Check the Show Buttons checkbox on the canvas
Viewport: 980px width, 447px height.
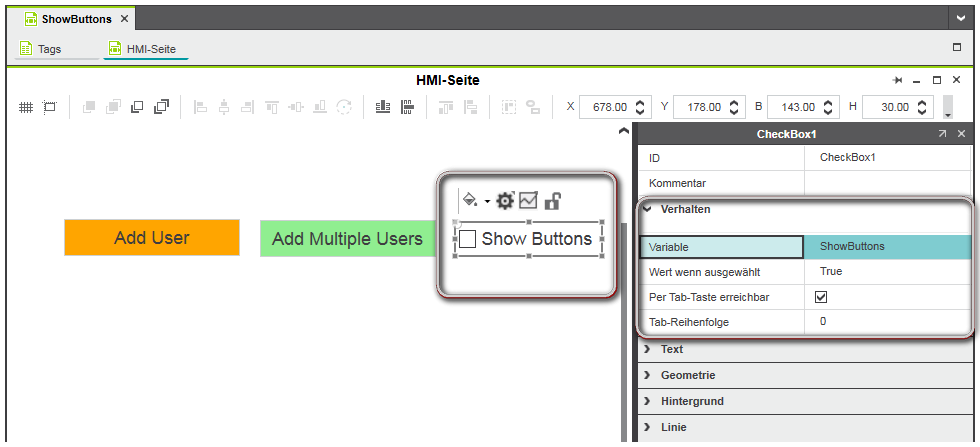click(x=467, y=239)
